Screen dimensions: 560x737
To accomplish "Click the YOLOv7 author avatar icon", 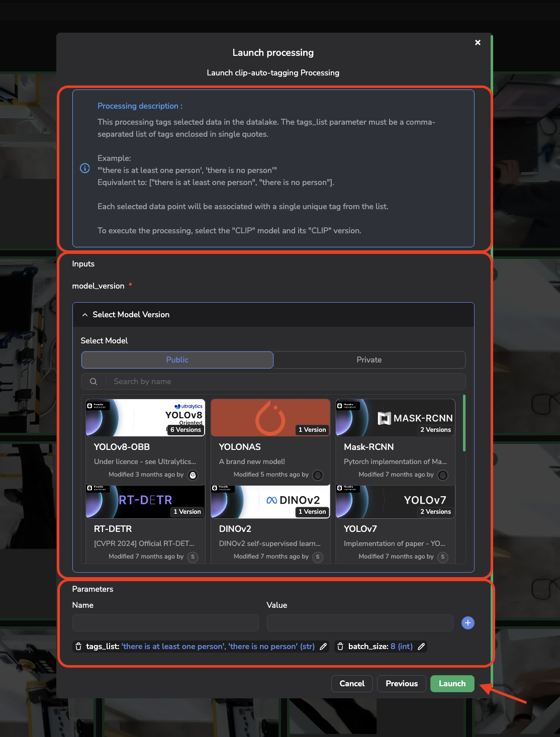I will pyautogui.click(x=443, y=557).
